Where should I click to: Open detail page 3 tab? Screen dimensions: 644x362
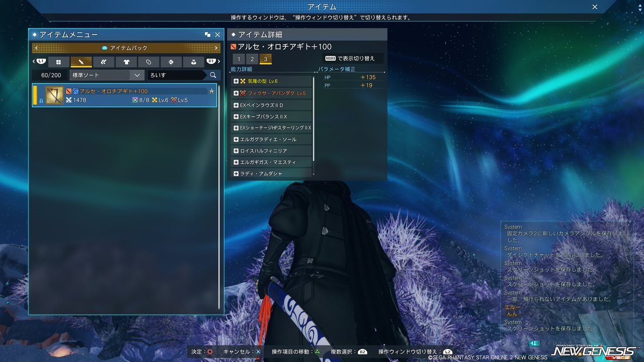266,59
